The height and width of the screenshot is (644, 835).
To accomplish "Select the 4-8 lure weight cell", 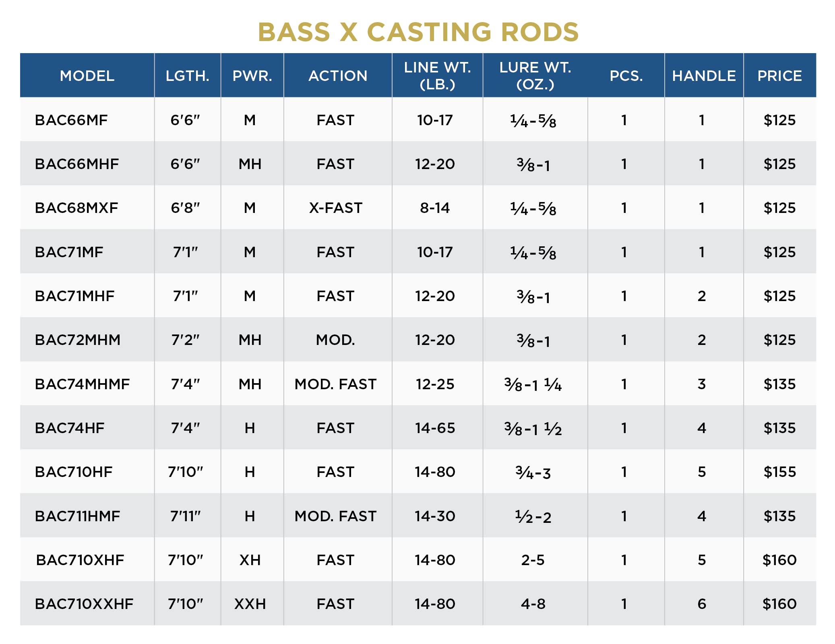I will 533,604.
